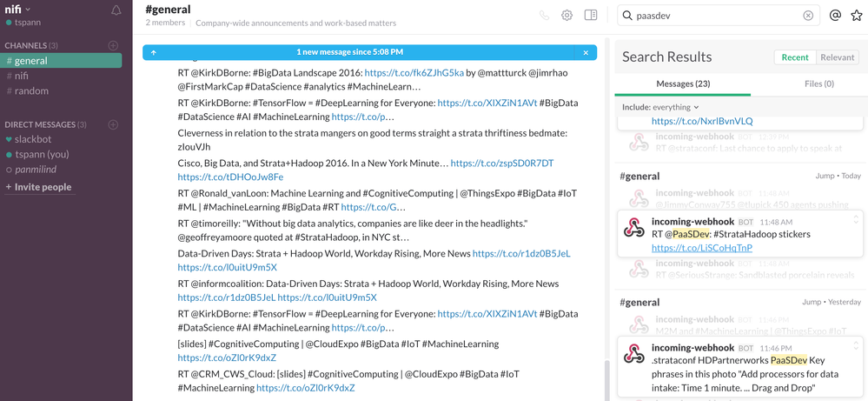Open link t.co/NxrlBvnVLQ in search results
Screen dimensions: 868x401
coord(702,121)
